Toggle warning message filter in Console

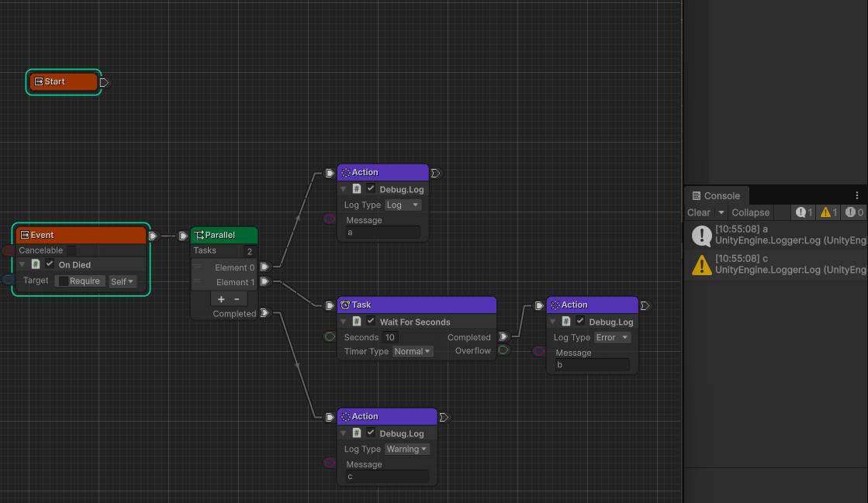828,212
